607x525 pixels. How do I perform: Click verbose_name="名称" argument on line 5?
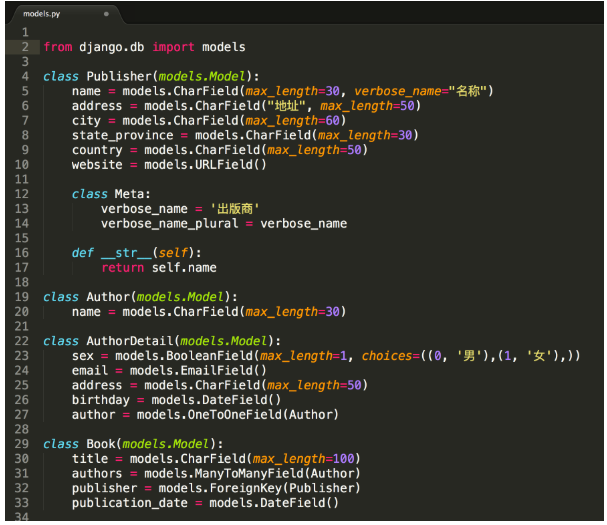[x=420, y=91]
